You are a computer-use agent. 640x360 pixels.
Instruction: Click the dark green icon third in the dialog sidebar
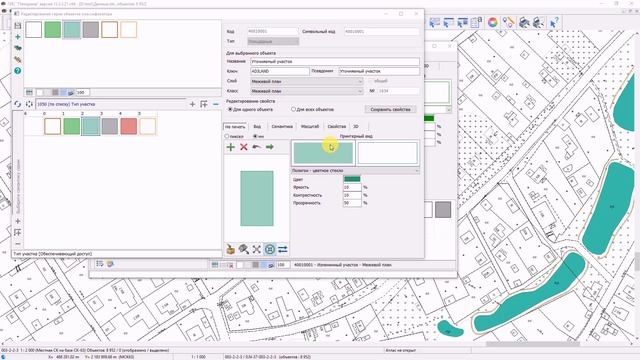click(18, 48)
